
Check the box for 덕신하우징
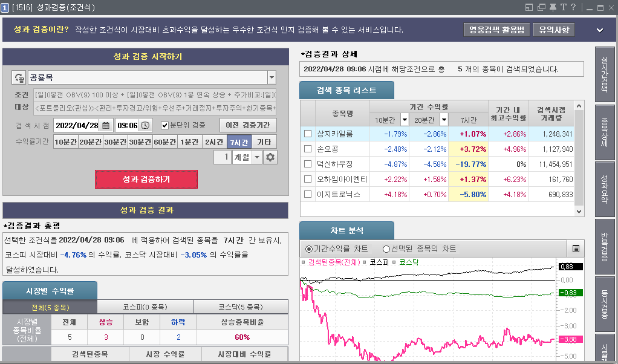[x=308, y=164]
